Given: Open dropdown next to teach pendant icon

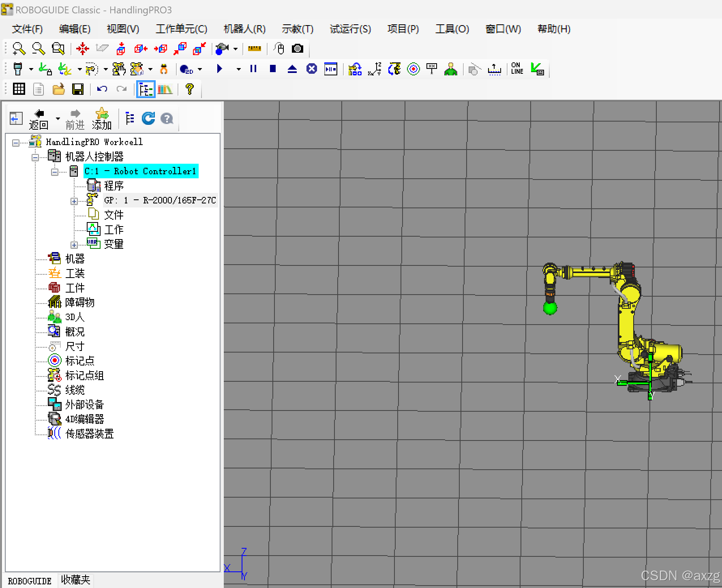Looking at the screenshot, I should coord(31,69).
